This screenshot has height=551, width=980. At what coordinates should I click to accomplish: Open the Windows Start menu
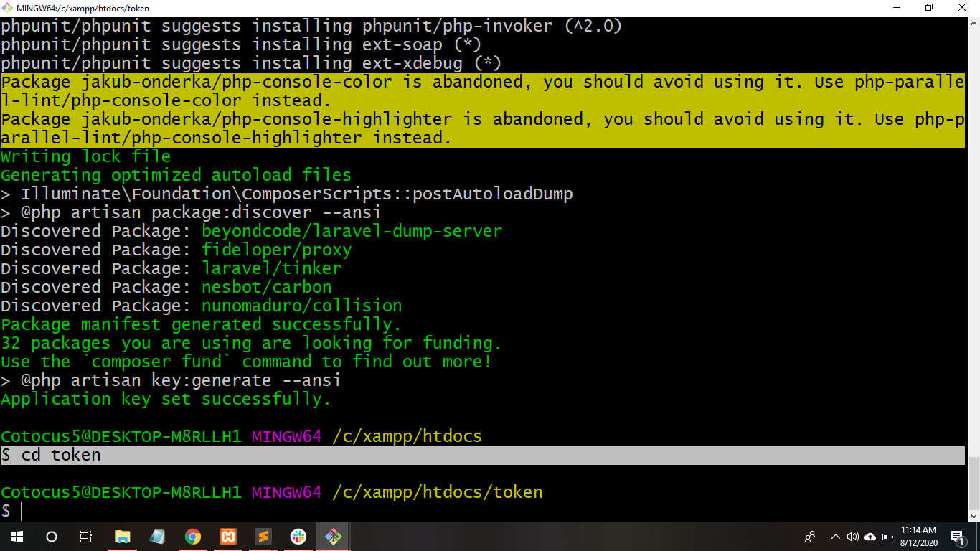[17, 536]
